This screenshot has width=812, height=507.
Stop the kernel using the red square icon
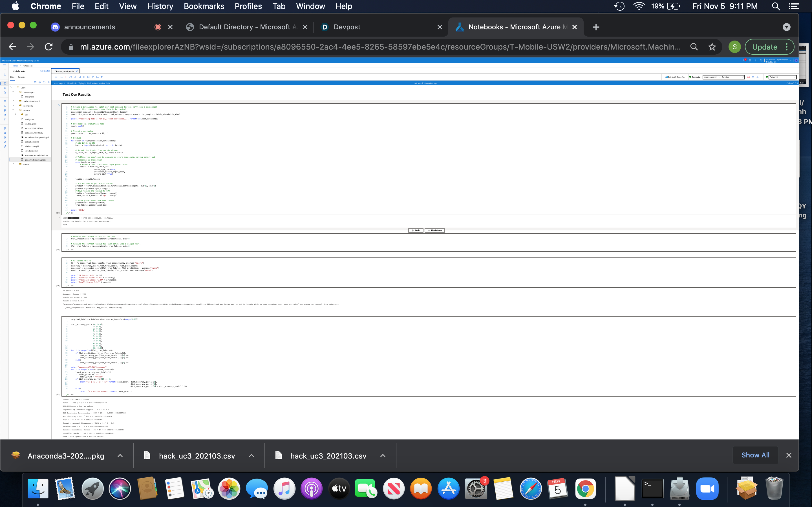tap(66, 77)
